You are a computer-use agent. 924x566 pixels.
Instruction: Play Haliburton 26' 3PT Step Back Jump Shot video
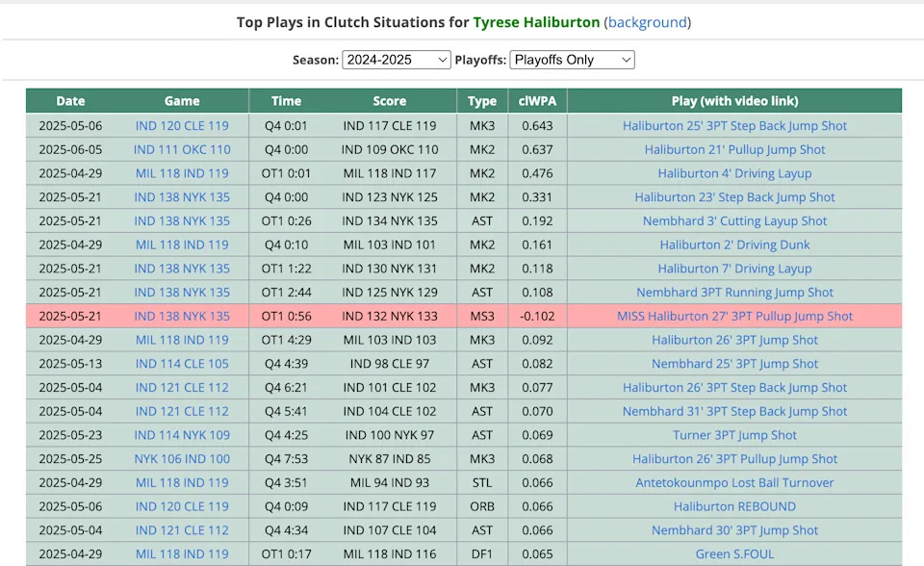pyautogui.click(x=734, y=387)
